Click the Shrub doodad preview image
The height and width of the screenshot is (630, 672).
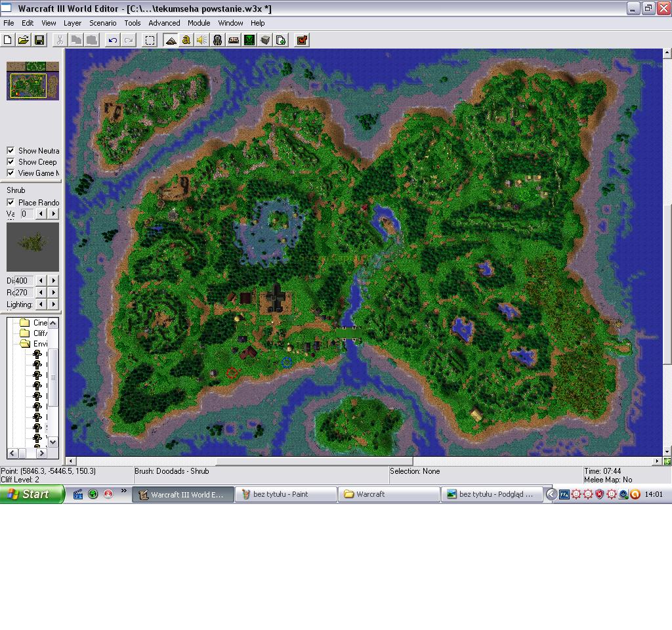click(33, 247)
